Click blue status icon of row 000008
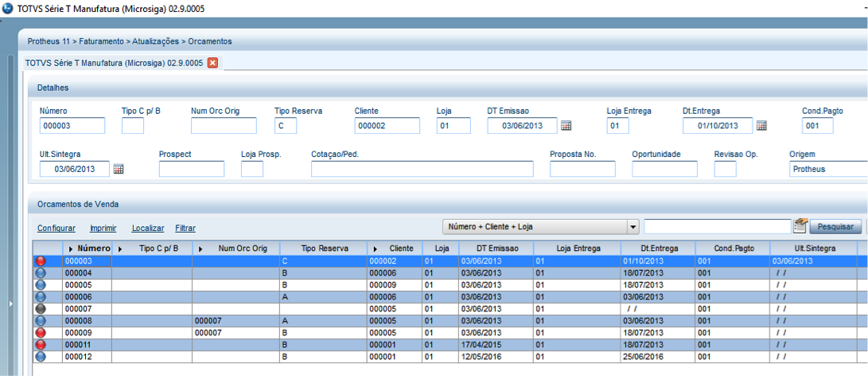Screen dimensions: 868x376 41,321
